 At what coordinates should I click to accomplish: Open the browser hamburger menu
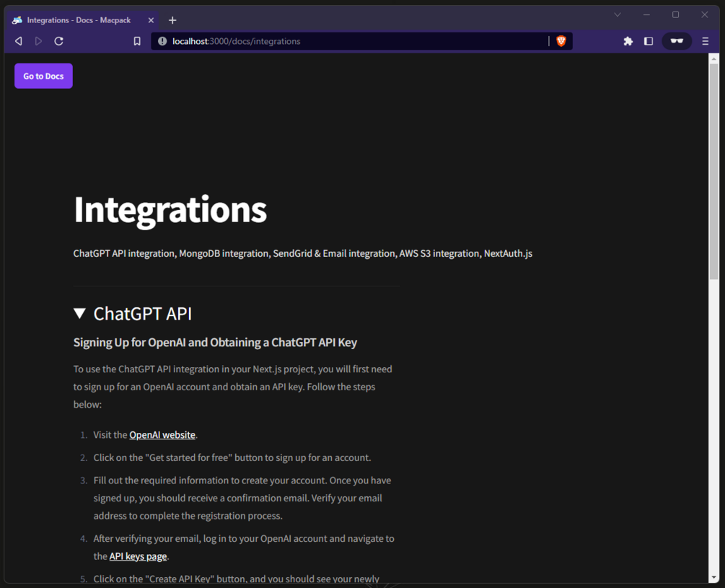coord(705,41)
